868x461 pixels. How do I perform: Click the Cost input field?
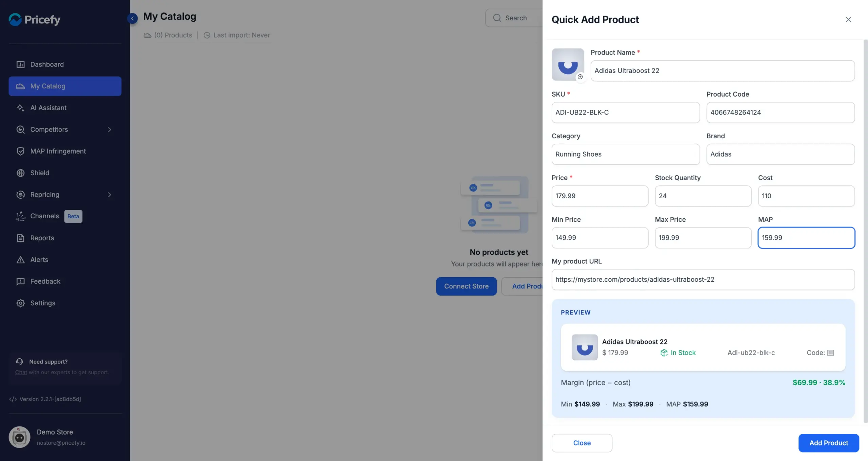806,196
